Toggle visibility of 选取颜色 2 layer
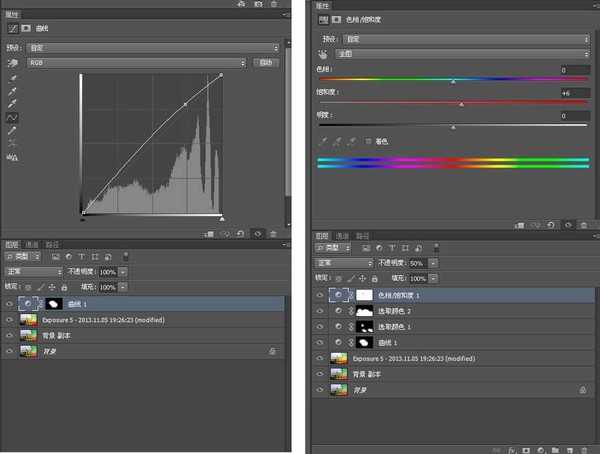Image resolution: width=600 pixels, height=454 pixels. pos(320,311)
